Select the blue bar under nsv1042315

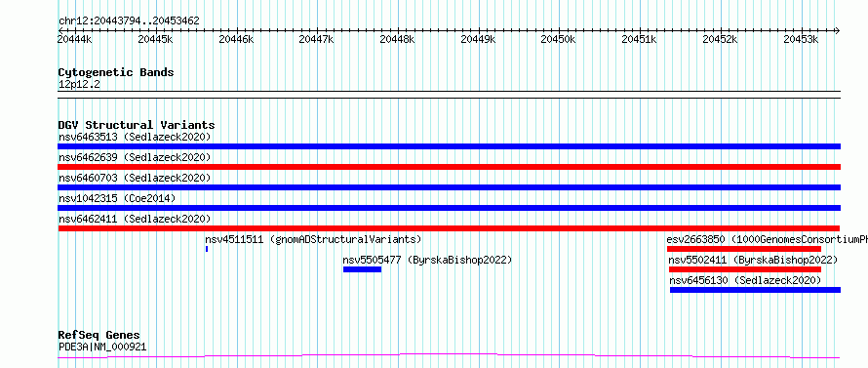point(449,208)
